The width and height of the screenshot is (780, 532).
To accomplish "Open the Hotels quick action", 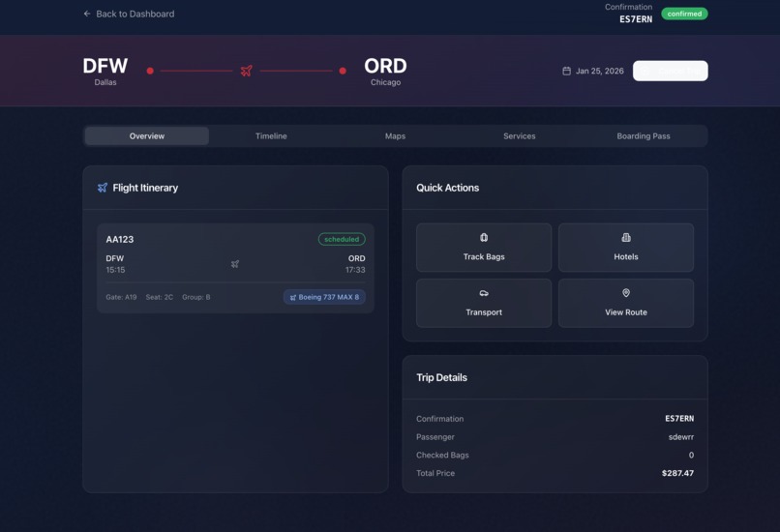I will coord(626,248).
